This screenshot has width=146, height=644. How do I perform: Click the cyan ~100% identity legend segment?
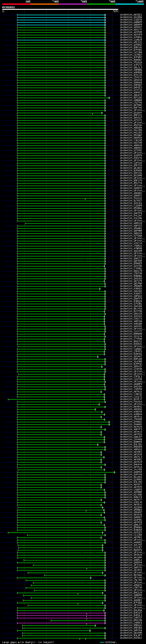pos(130,4)
